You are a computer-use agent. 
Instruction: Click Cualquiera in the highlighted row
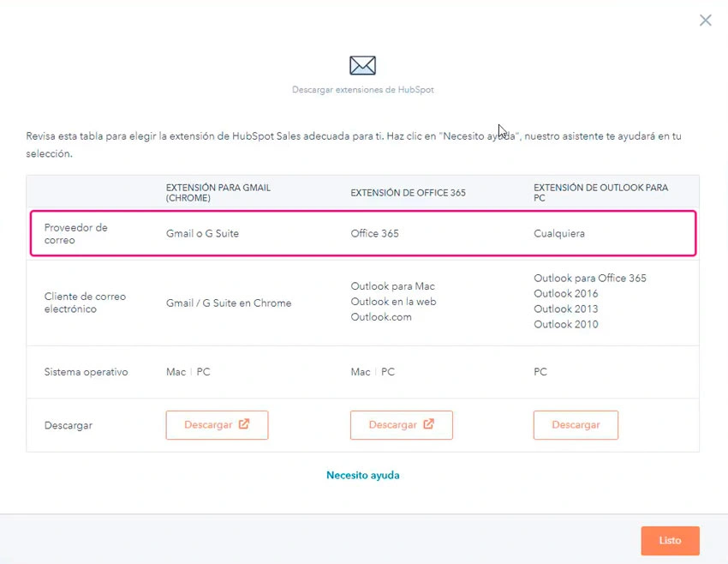(x=559, y=233)
